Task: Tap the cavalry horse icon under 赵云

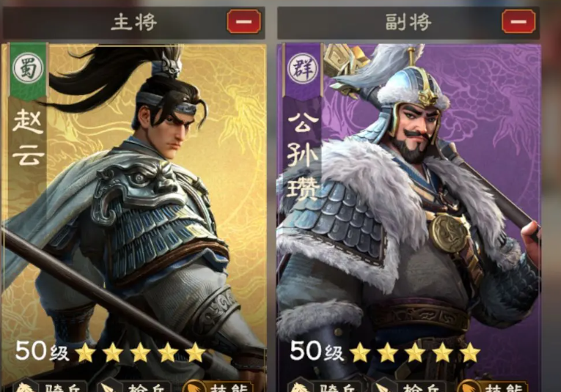Action: pos(26,387)
